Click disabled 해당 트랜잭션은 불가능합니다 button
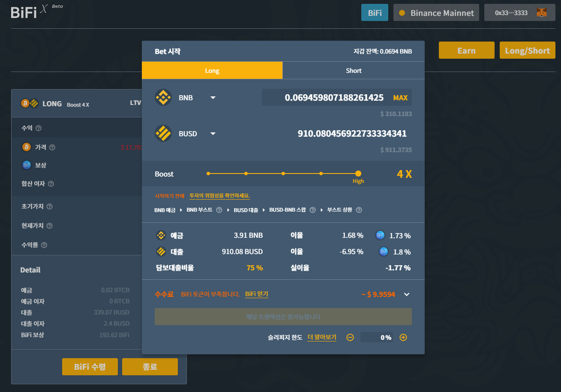 coord(283,317)
